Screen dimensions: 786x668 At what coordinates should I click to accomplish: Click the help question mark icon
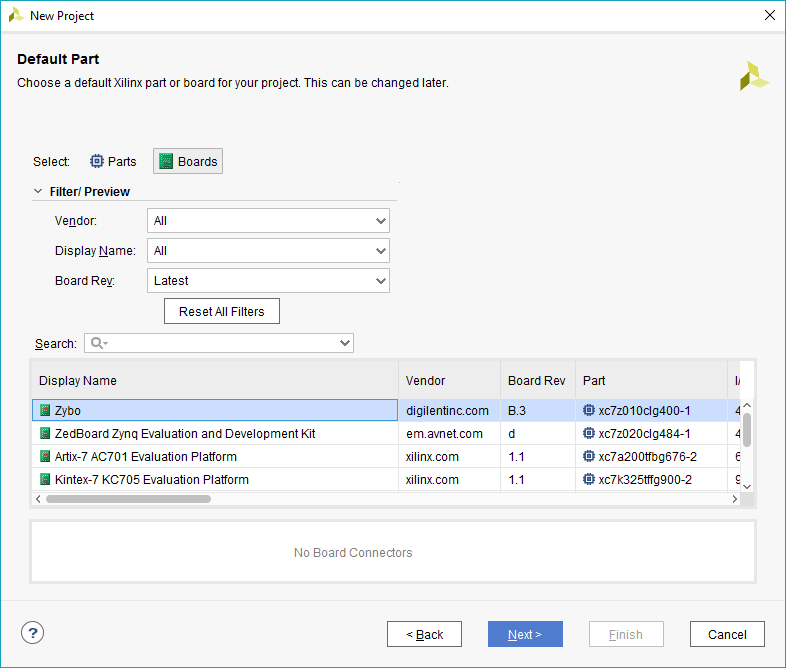33,633
